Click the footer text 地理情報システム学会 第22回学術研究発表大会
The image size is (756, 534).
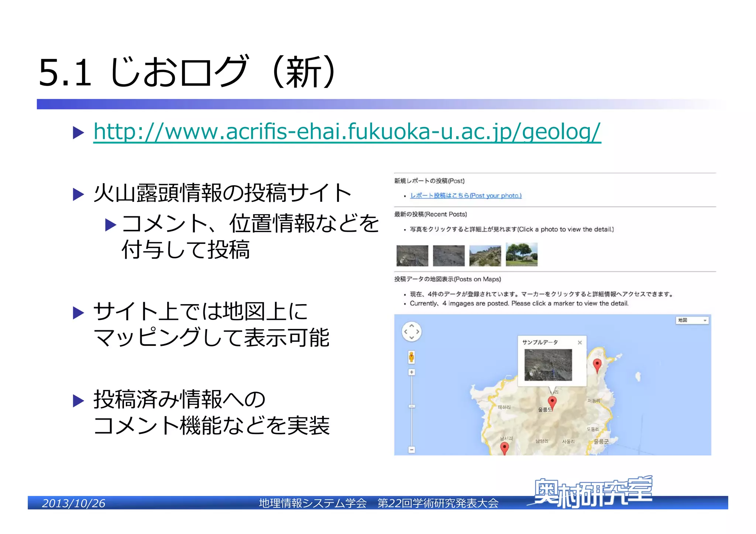coord(379,503)
